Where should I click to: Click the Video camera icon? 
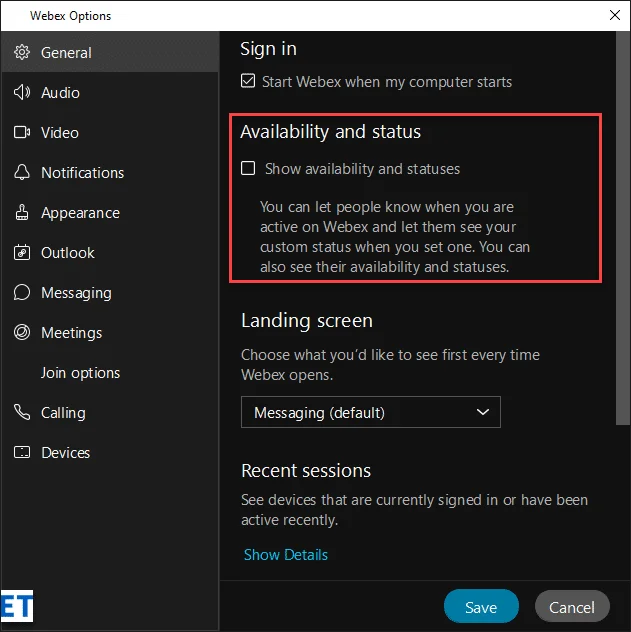pyautogui.click(x=22, y=132)
